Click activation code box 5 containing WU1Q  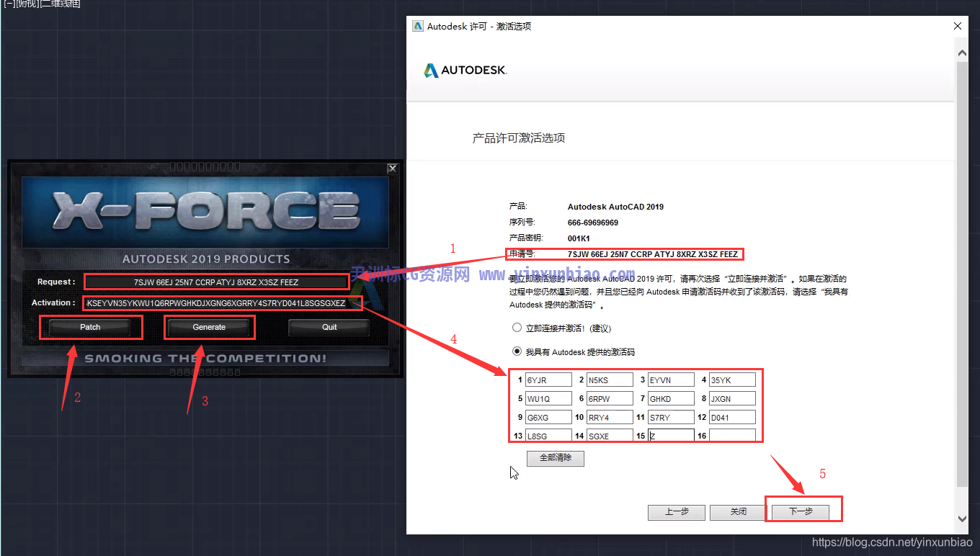coord(548,398)
